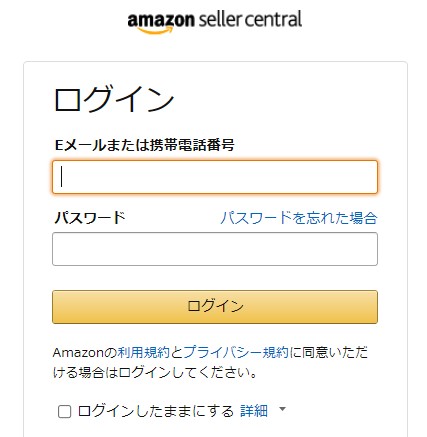The width and height of the screenshot is (427, 437).
Task: Tick the ログインしたままにする checkbox
Action: (x=64, y=411)
